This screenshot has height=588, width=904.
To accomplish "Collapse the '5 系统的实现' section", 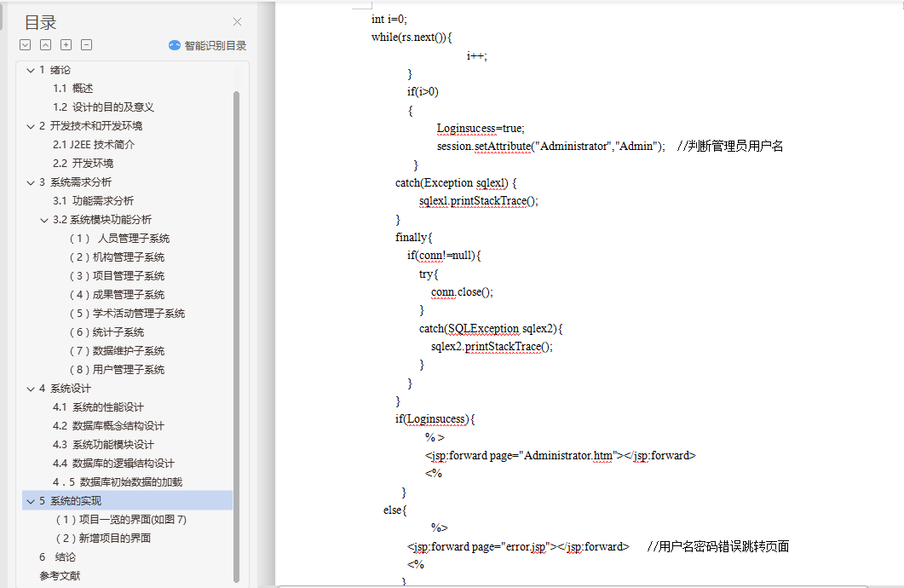I will (x=31, y=502).
